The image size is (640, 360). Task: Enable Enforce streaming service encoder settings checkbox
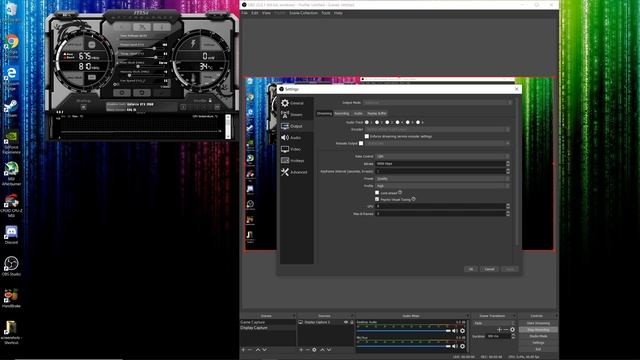pos(367,136)
